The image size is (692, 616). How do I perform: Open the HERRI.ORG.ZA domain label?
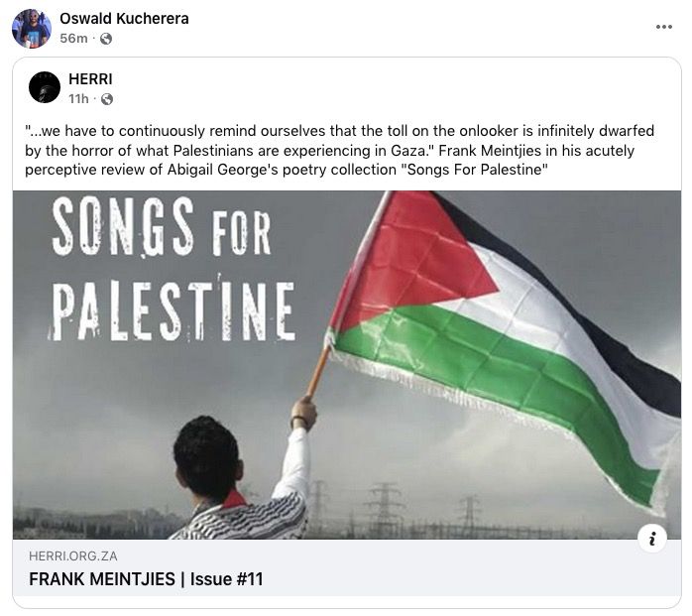(x=73, y=556)
